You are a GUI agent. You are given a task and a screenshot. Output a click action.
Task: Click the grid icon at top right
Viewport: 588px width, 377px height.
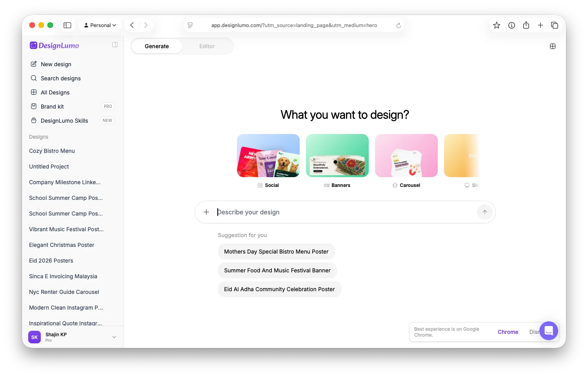553,46
